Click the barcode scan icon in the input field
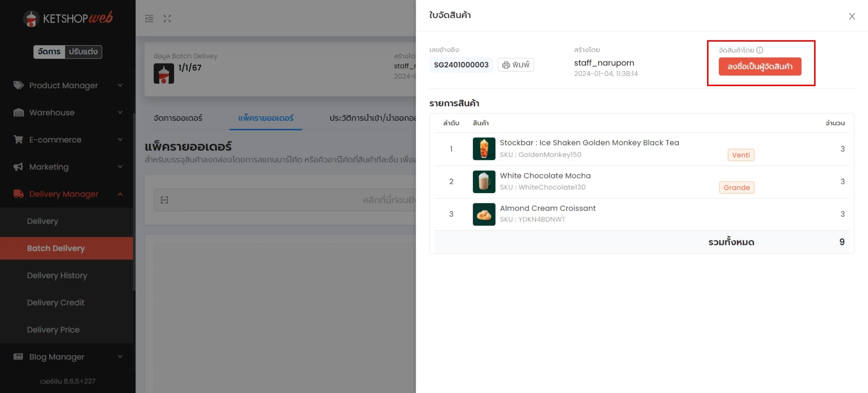The width and height of the screenshot is (868, 393). 165,200
